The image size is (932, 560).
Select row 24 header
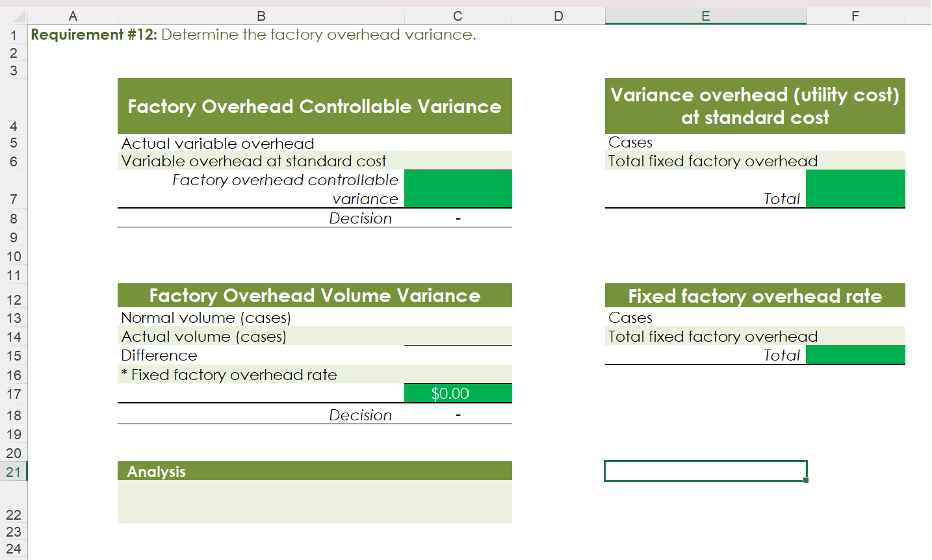tap(14, 549)
